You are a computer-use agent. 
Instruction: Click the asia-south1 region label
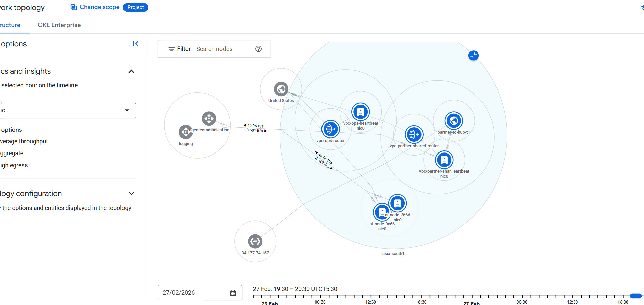[393, 254]
